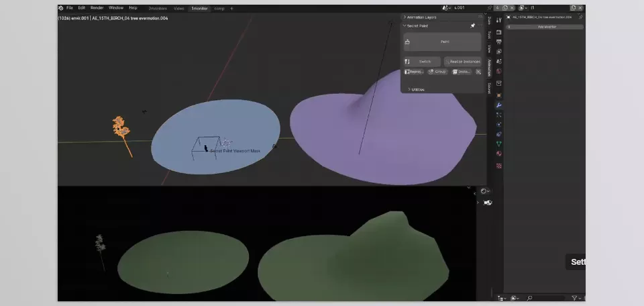
Task: Open the Render properties tab
Action: [x=498, y=32]
